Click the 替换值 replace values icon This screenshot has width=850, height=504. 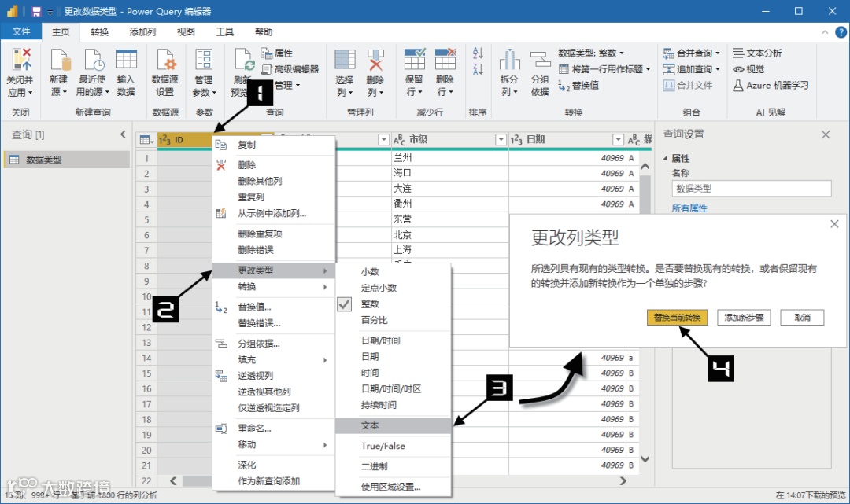[564, 86]
